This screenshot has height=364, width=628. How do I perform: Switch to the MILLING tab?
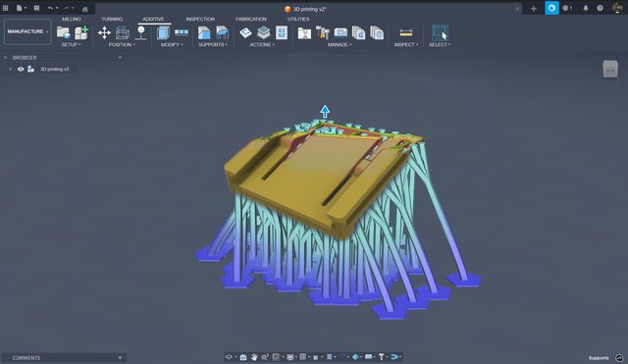pyautogui.click(x=72, y=19)
